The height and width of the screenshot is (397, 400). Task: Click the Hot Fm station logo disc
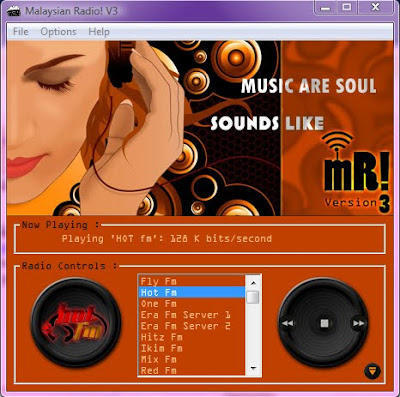(76, 323)
